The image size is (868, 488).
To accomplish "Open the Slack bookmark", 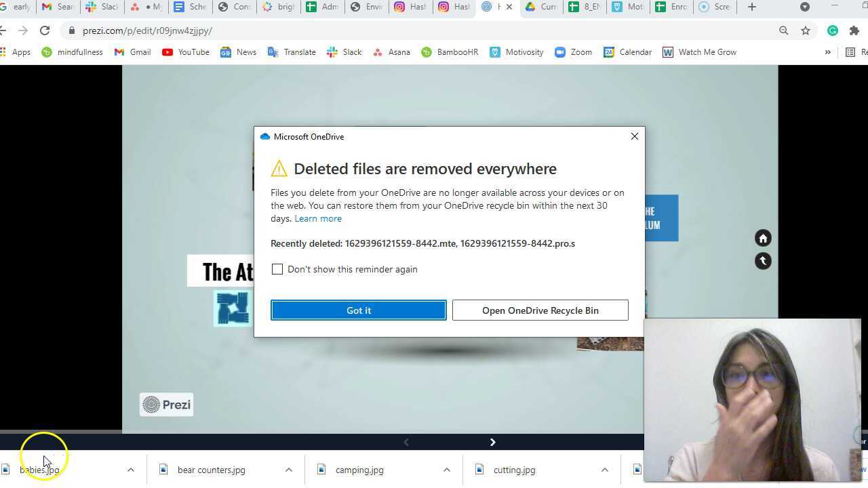I will [x=344, y=52].
